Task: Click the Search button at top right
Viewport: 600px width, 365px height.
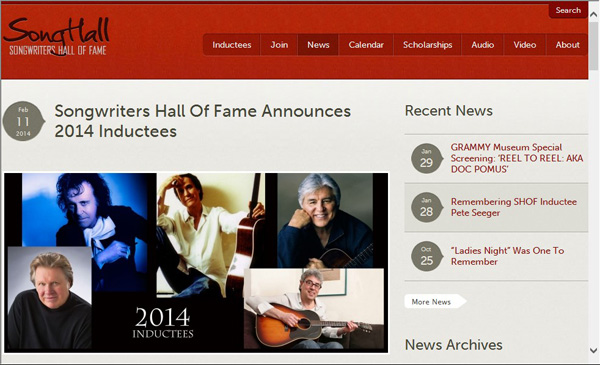Action: (568, 10)
